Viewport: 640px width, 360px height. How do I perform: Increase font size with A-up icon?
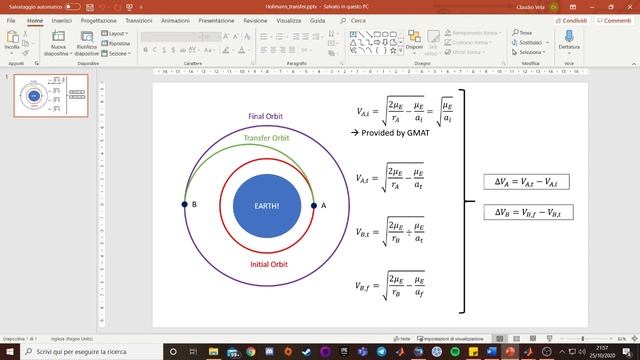point(226,37)
